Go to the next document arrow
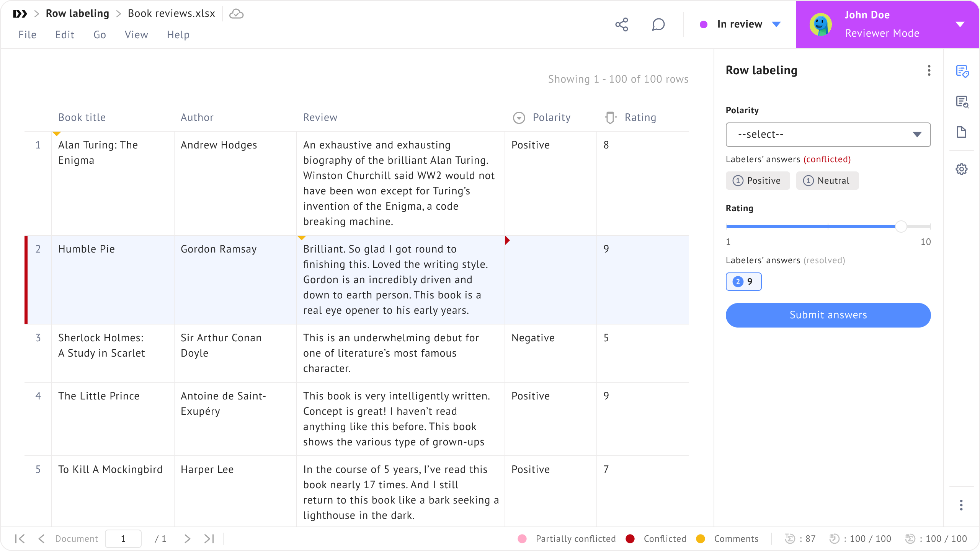The image size is (980, 551). [x=187, y=539]
